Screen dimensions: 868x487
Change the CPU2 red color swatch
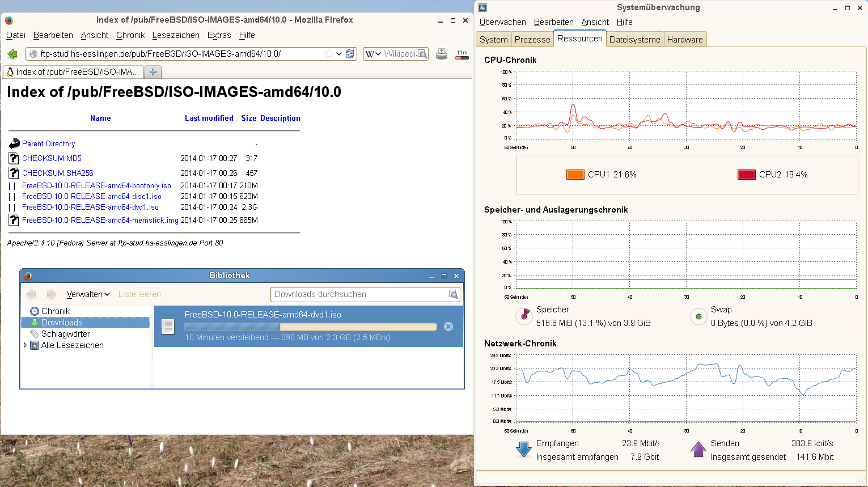coord(747,175)
